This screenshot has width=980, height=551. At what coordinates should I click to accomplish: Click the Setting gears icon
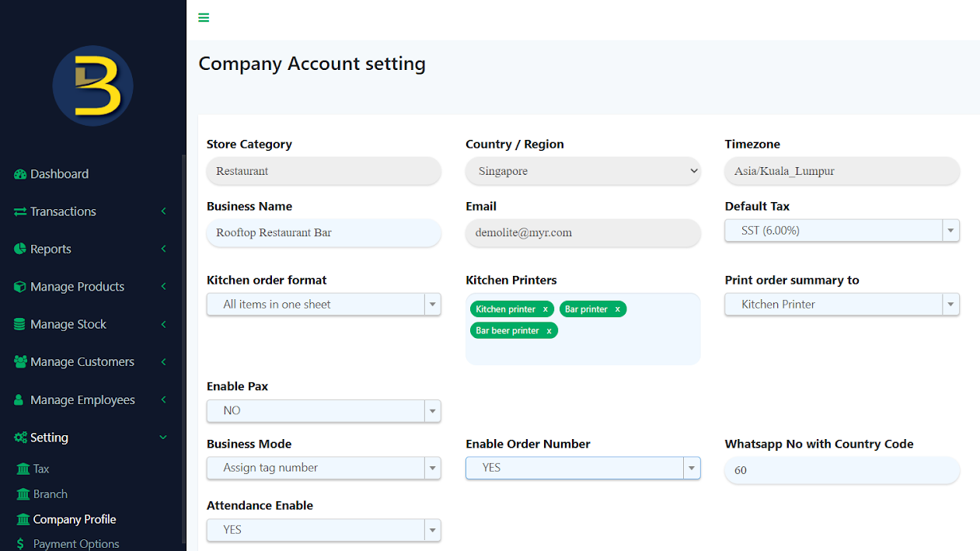tap(20, 438)
